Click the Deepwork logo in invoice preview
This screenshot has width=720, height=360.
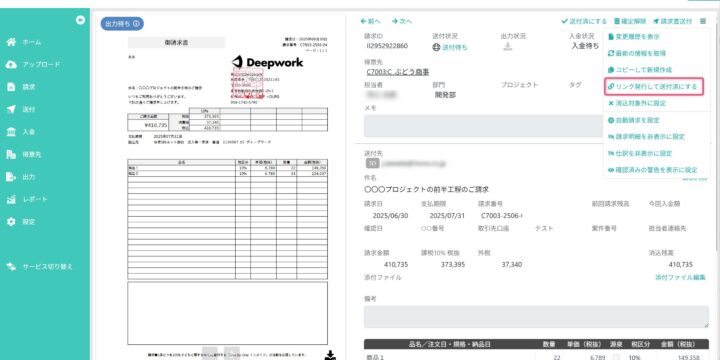tap(267, 62)
